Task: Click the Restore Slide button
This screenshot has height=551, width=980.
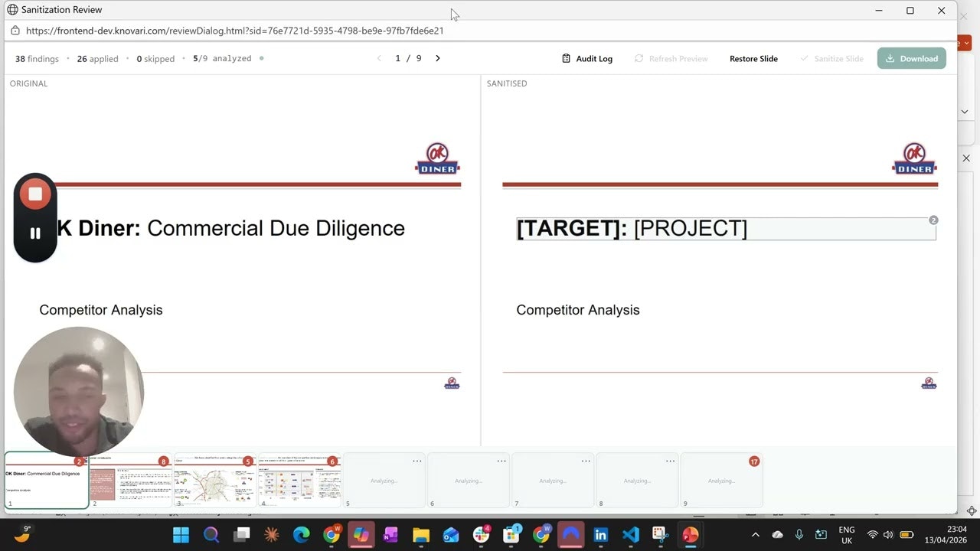Action: 753,59
